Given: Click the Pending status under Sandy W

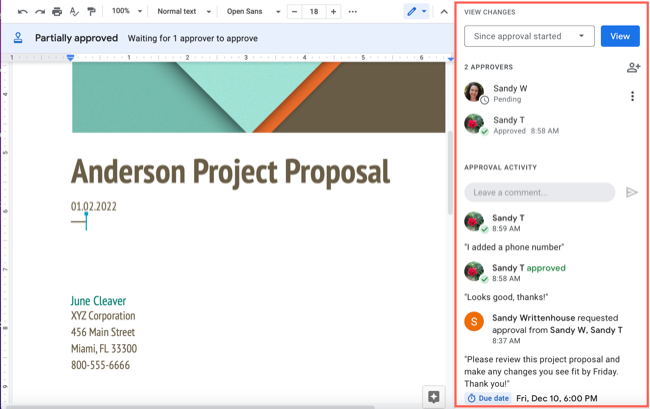Looking at the screenshot, I should [x=507, y=99].
